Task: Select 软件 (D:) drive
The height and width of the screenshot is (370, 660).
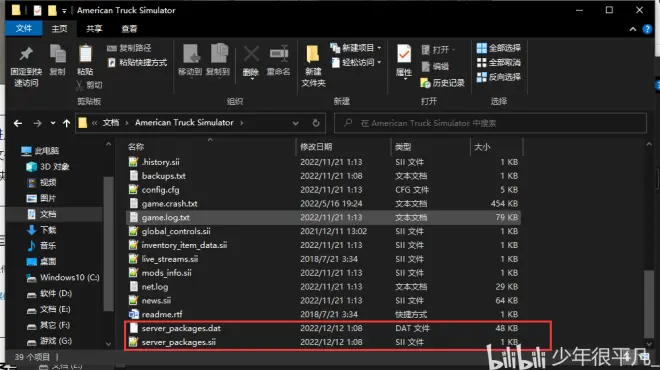Action: tap(49, 293)
